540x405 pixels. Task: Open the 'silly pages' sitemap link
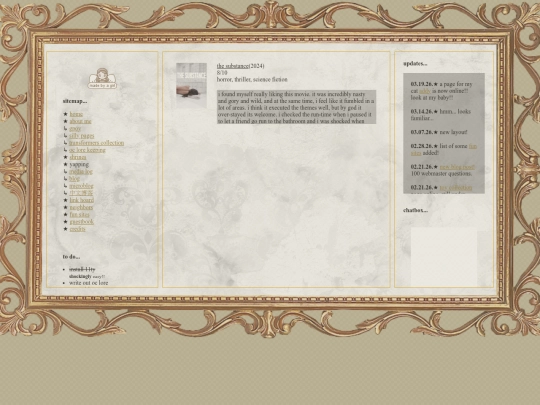[82, 136]
